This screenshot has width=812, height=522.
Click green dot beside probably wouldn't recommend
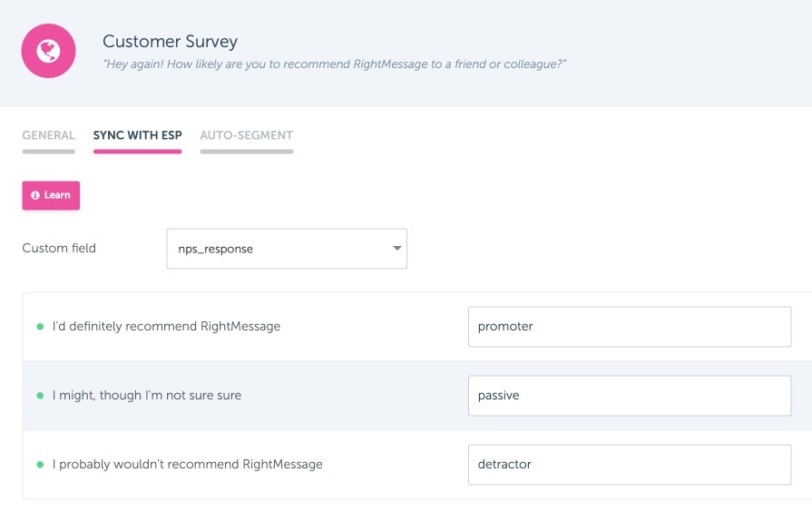tap(40, 465)
